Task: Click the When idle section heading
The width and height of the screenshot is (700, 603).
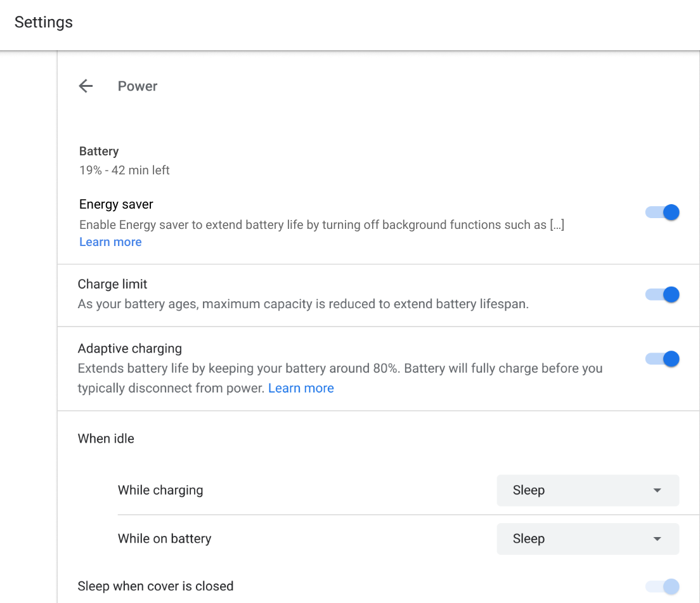Action: tap(106, 438)
